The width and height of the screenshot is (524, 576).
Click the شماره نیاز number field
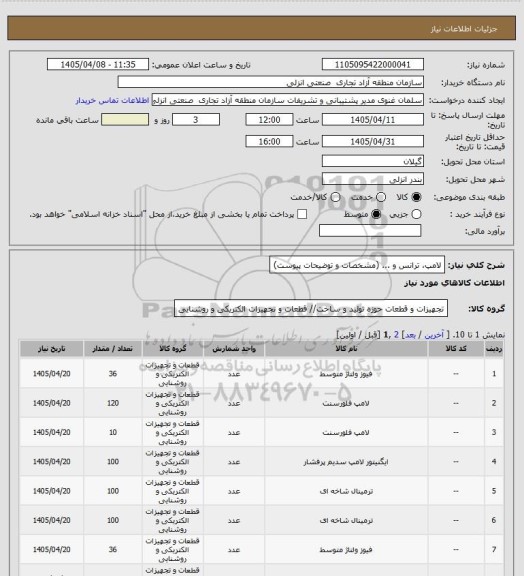(x=373, y=64)
